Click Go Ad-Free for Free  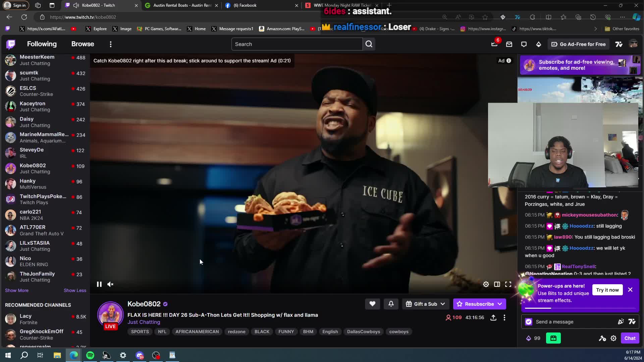coord(579,44)
